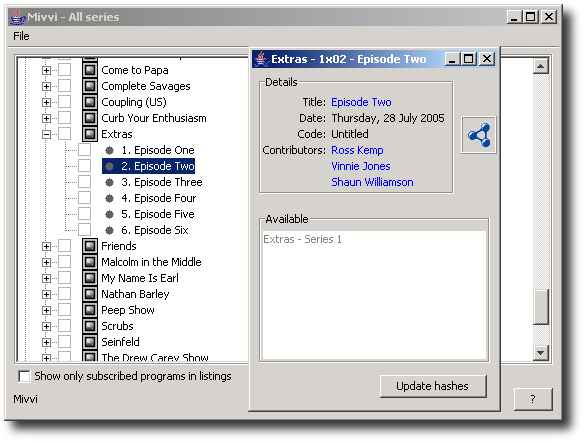Click the TV icon next to Extras
The height and width of the screenshot is (441, 583).
coord(90,134)
